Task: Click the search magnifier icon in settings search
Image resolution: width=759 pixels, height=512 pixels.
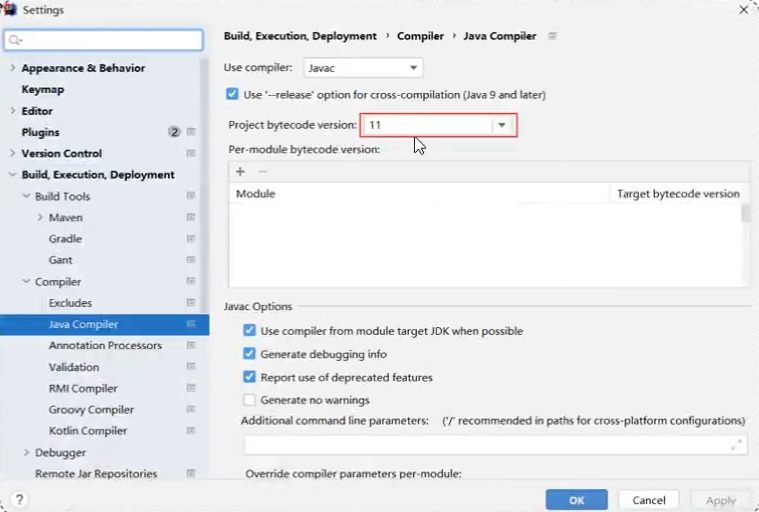Action: tap(15, 40)
